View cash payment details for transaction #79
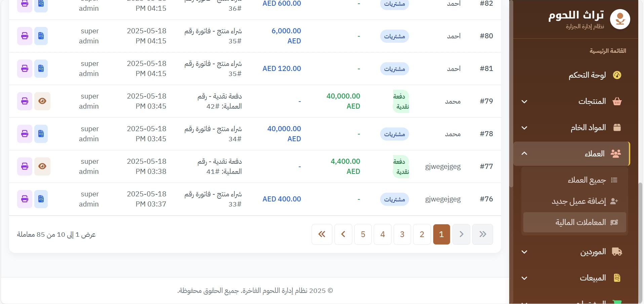The image size is (644, 304). click(x=42, y=101)
